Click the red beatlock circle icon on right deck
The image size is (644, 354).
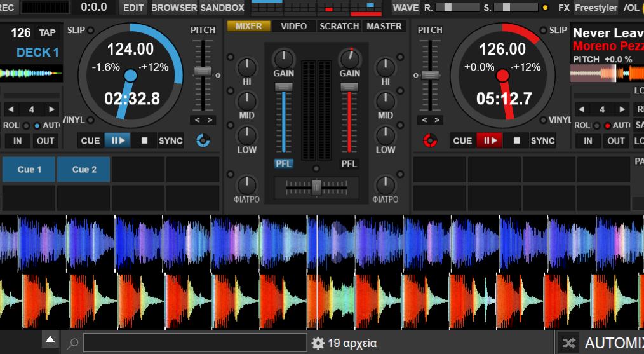[430, 140]
